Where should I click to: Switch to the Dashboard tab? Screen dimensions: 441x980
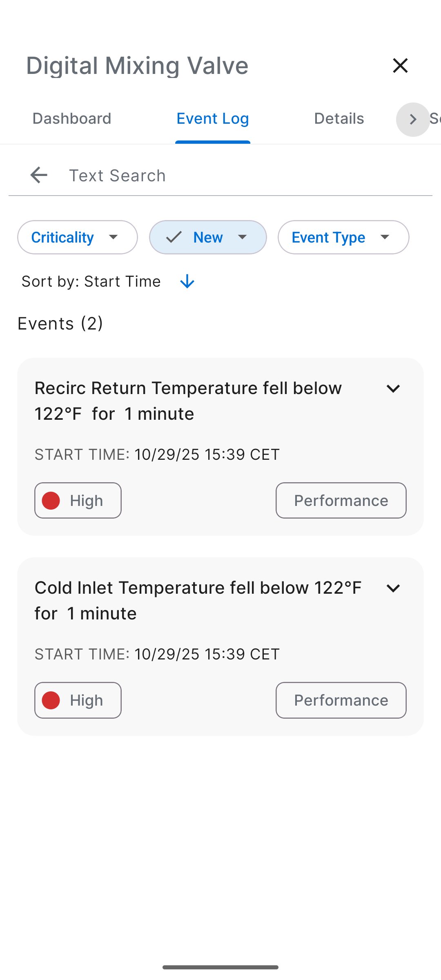pyautogui.click(x=72, y=118)
